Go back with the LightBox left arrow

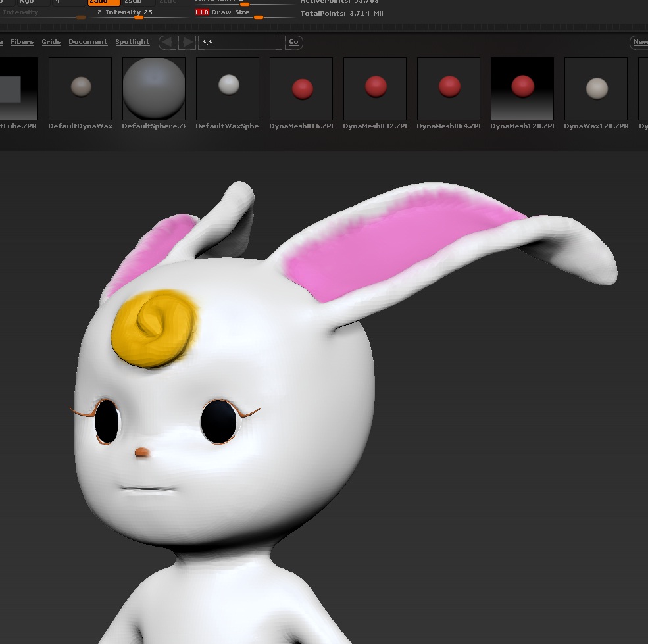pos(167,42)
